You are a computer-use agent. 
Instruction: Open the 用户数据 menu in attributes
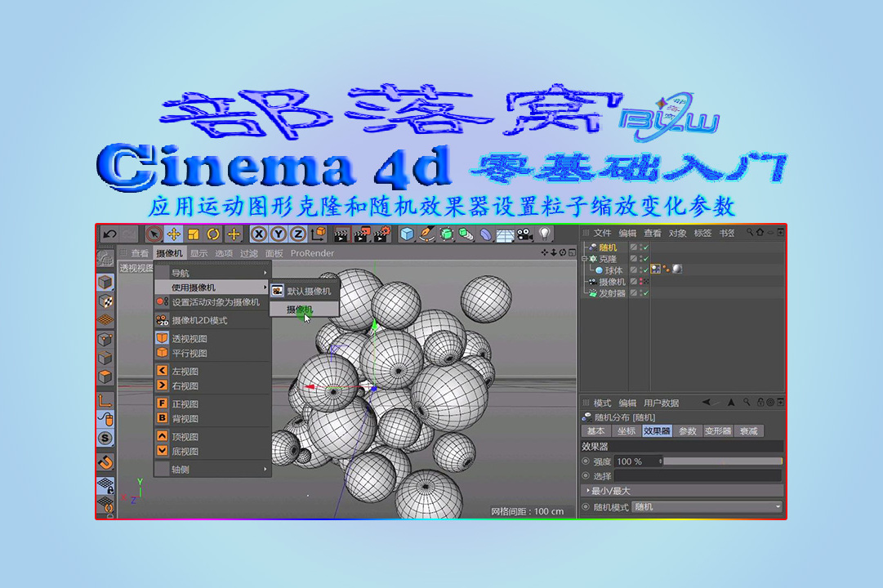(x=661, y=403)
